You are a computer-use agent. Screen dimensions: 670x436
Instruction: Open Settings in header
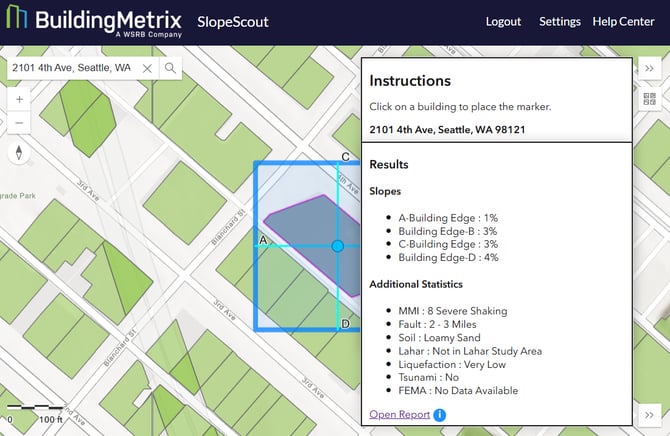pyautogui.click(x=560, y=22)
